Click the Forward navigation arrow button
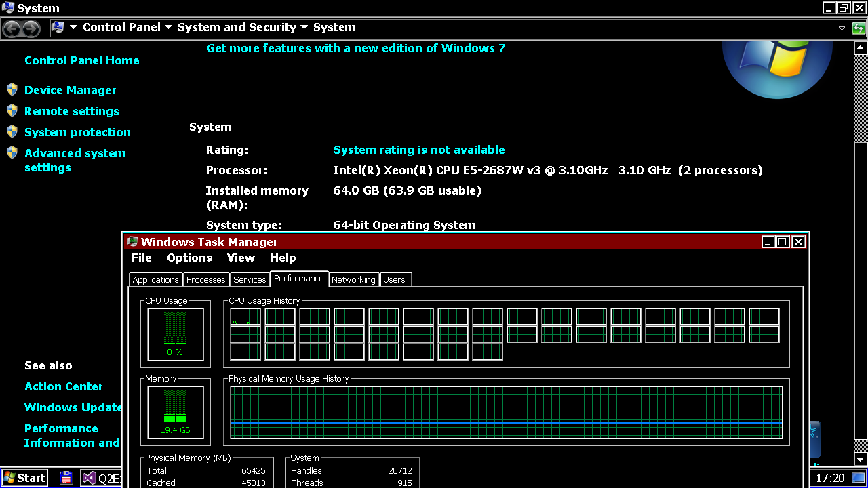868x488 pixels. tap(31, 28)
